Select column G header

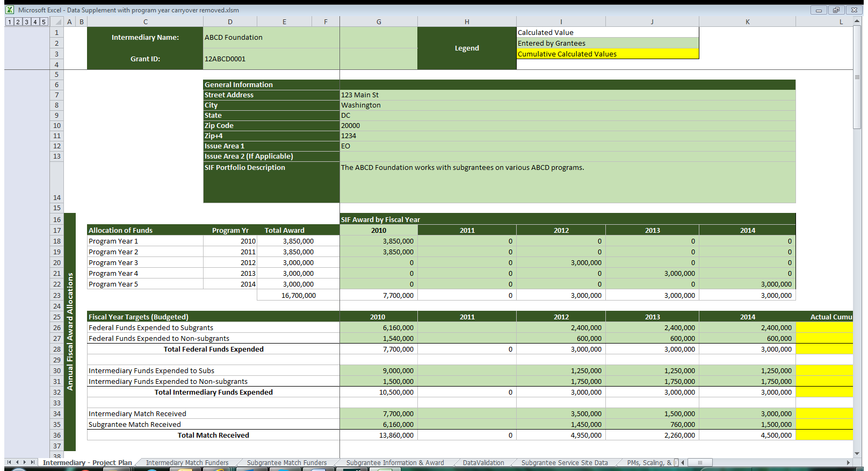click(379, 22)
